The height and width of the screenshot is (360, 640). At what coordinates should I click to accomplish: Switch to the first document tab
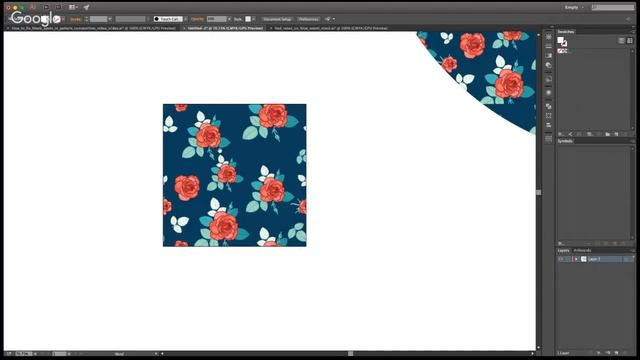pos(93,28)
